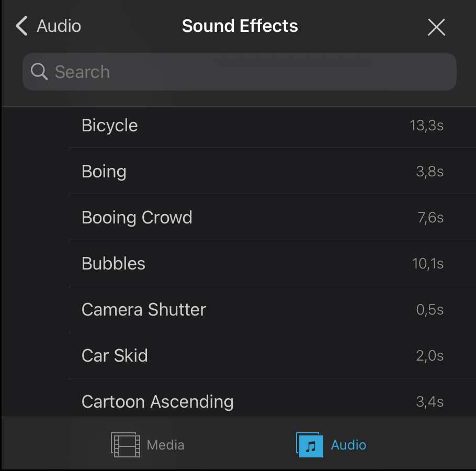Pick the Bubbles sound effect
476x471 pixels.
pos(272,263)
